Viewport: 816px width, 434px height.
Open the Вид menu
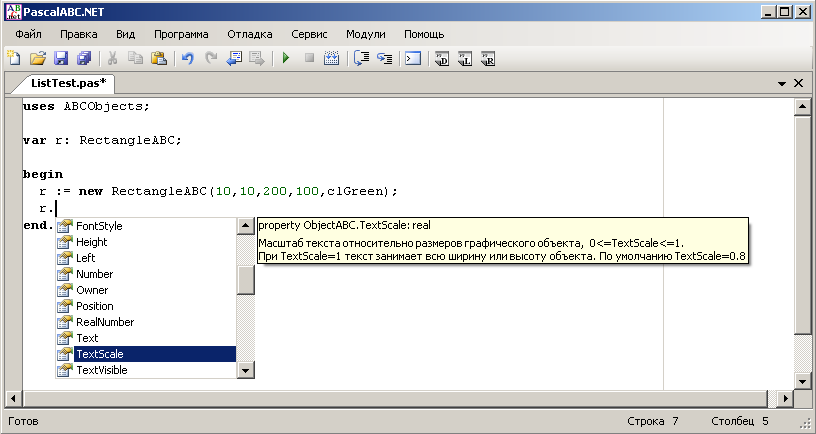click(x=125, y=34)
